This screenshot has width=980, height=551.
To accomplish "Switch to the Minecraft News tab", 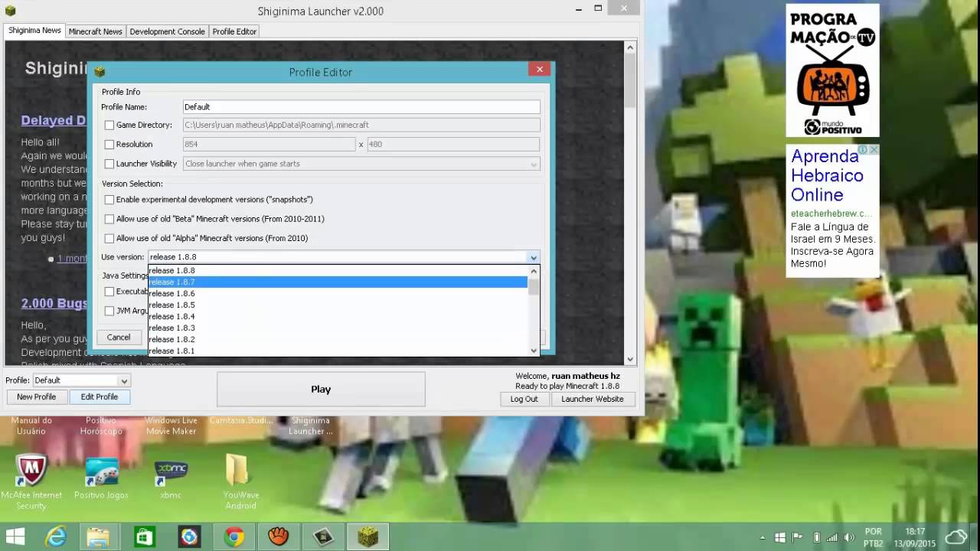I will (96, 31).
